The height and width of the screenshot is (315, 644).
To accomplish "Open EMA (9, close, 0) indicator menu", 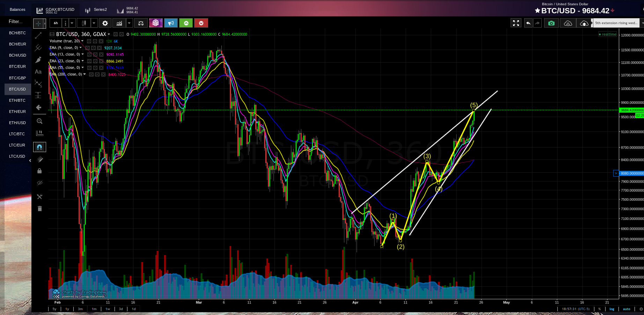I will tap(81, 48).
